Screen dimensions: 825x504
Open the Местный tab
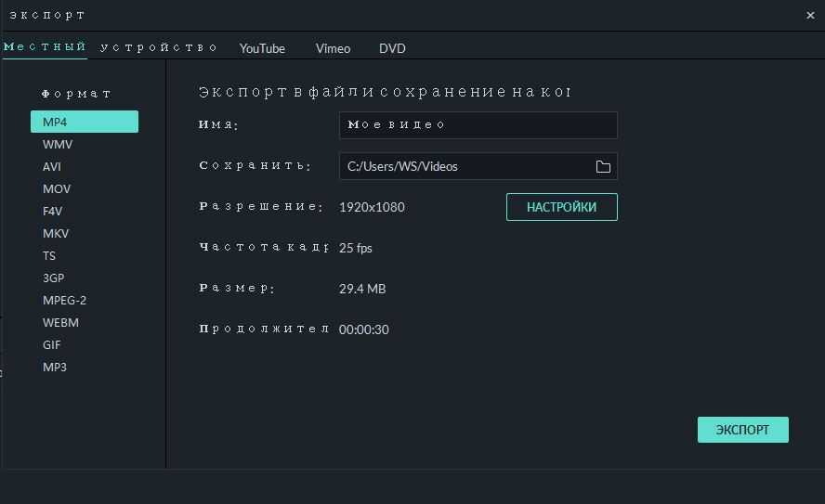tap(45, 47)
